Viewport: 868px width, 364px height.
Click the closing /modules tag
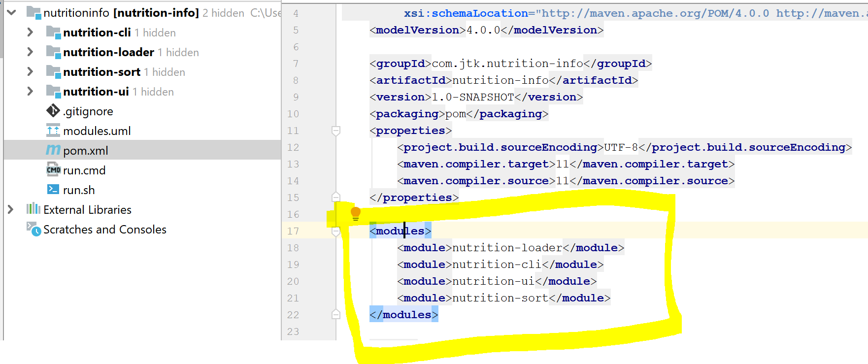pos(404,314)
